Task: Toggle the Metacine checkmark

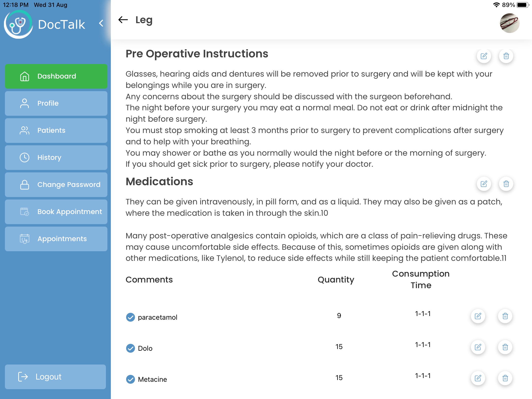Action: 130,379
